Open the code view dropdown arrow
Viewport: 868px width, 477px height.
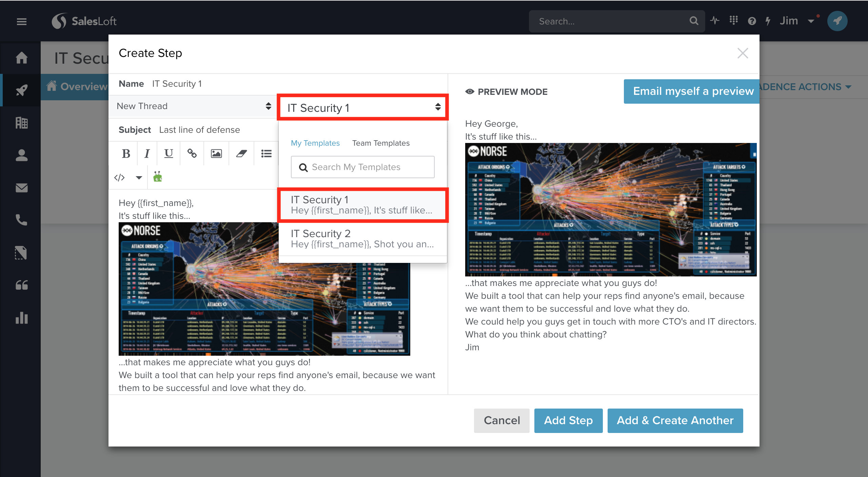[x=139, y=178]
